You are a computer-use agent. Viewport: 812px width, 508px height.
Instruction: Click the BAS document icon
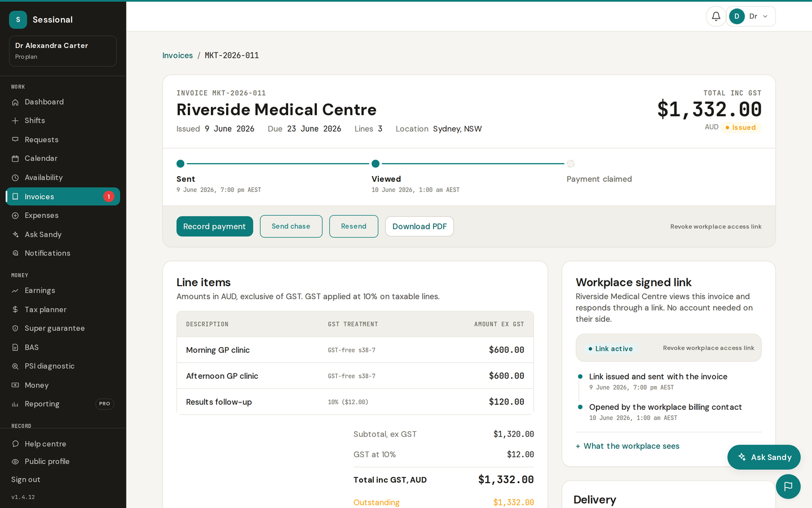(15, 347)
